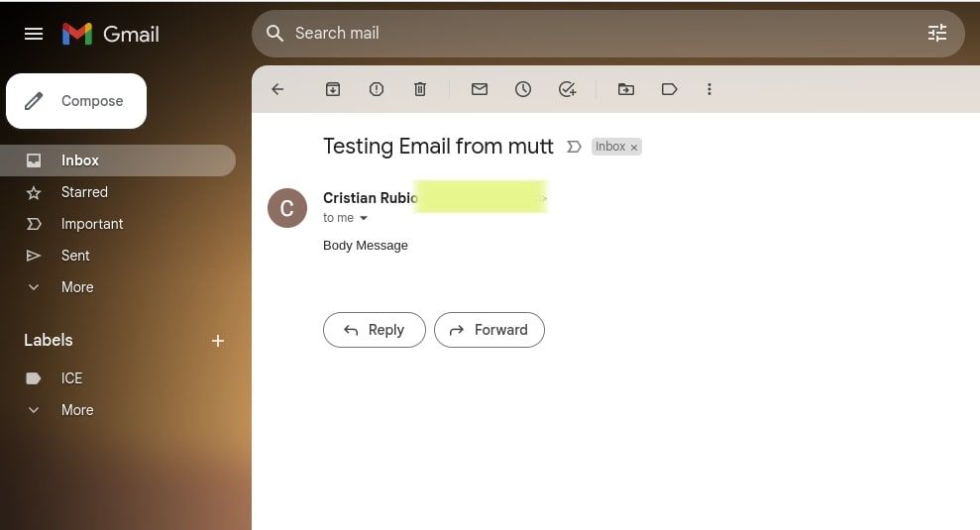Click the Gmail logo
Screen dimensions: 980x530
[x=111, y=34]
